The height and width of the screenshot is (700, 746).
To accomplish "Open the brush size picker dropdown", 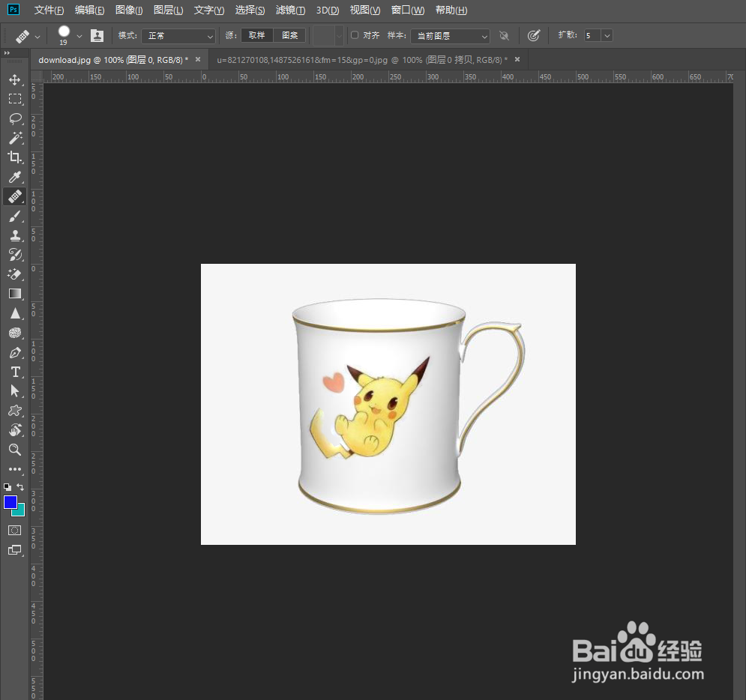I will pyautogui.click(x=79, y=36).
